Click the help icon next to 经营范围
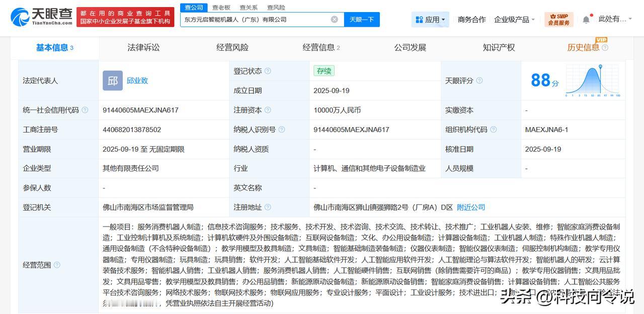The width and height of the screenshot is (644, 314). 57,265
